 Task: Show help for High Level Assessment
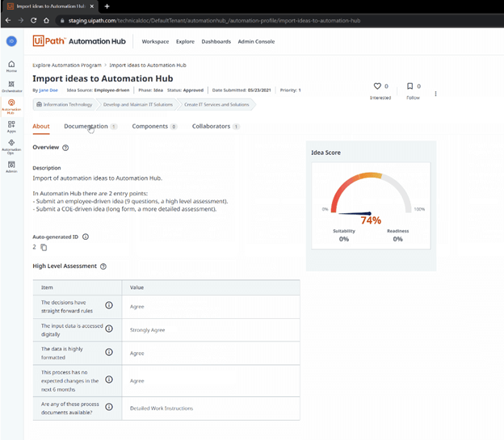pyautogui.click(x=103, y=266)
